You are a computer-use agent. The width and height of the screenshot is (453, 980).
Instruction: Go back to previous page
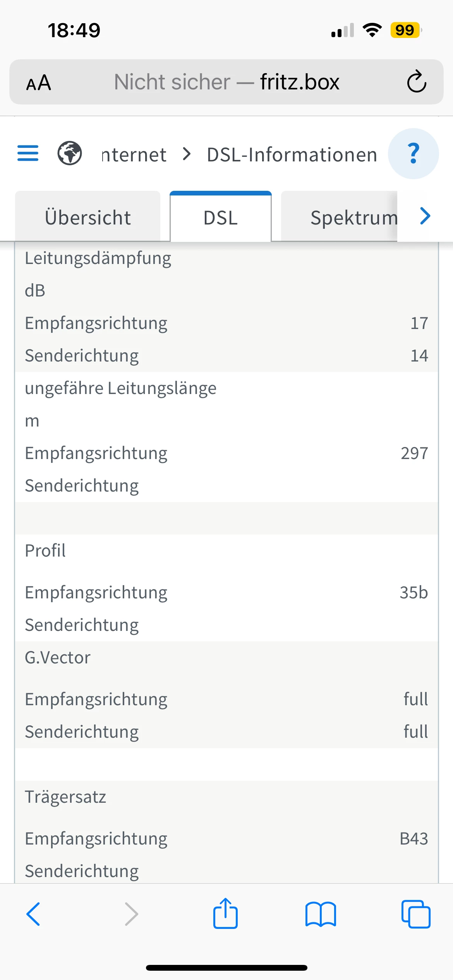point(33,914)
